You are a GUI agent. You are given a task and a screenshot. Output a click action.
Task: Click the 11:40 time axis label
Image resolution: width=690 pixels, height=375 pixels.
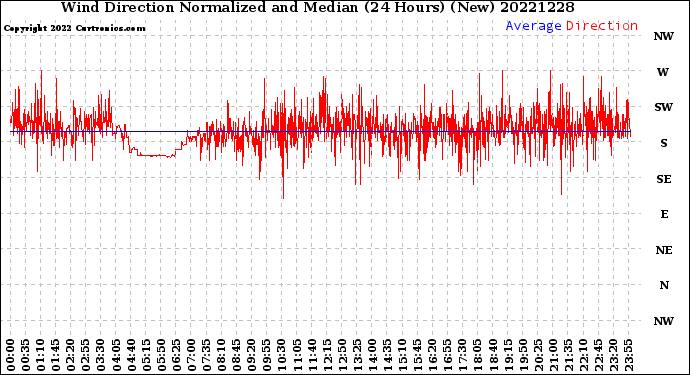(x=312, y=355)
